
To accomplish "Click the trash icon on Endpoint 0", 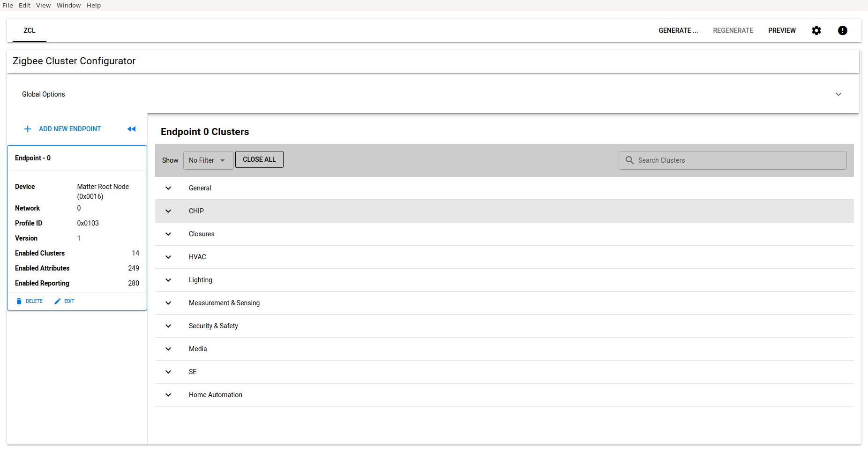I will [19, 301].
